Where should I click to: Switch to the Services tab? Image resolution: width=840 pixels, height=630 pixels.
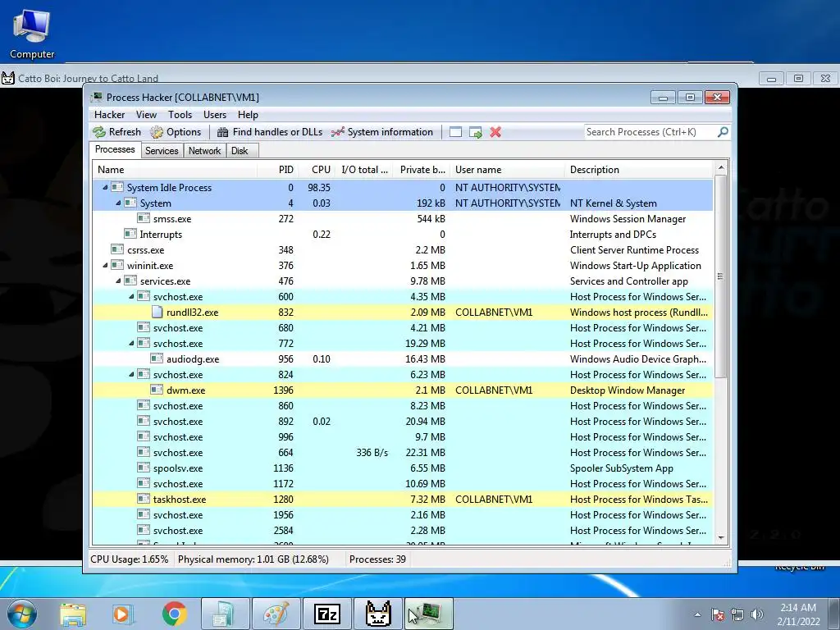coord(162,151)
